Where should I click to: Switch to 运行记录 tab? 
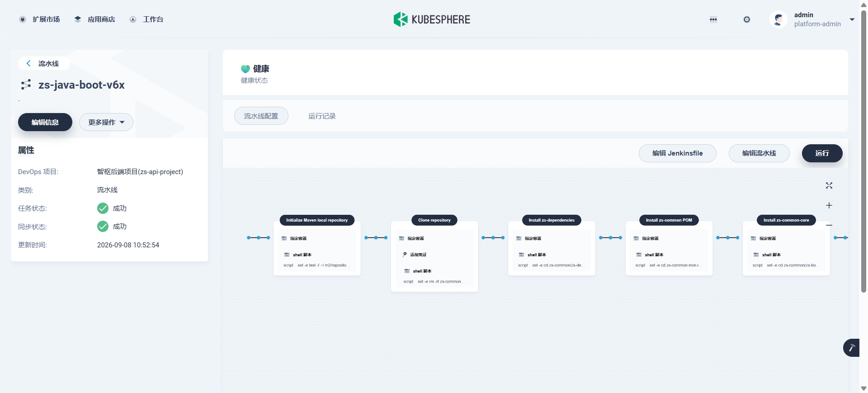tap(322, 116)
